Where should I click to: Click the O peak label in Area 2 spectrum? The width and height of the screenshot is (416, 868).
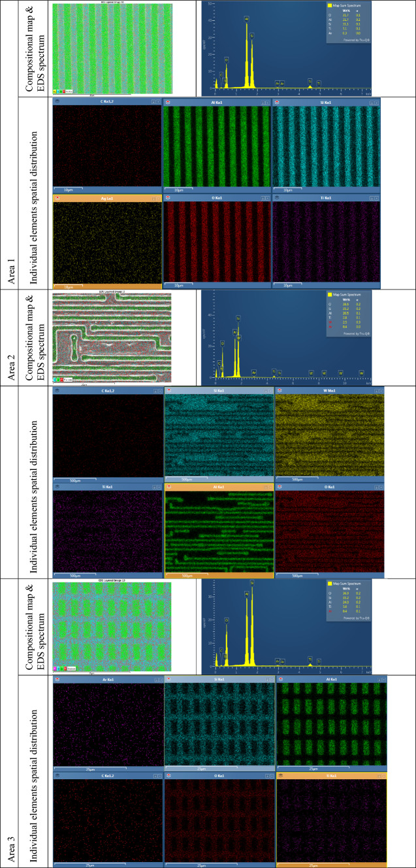pyautogui.click(x=222, y=342)
